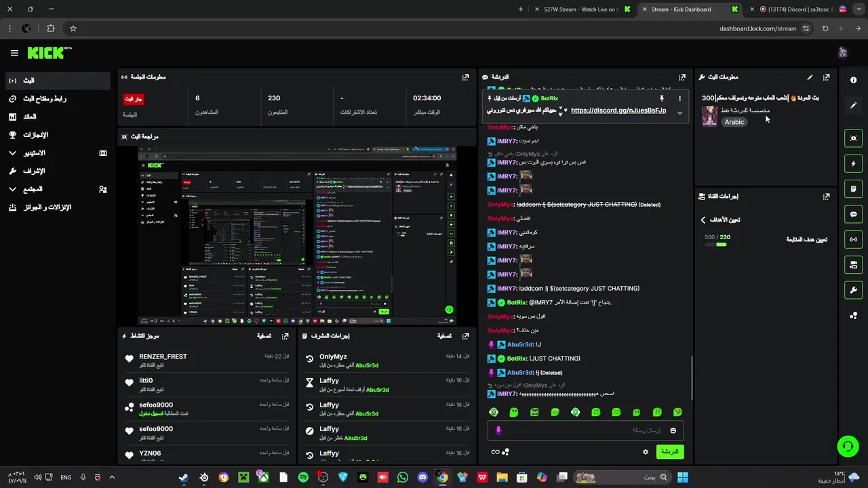Click the chat bubble icon in the right sidebar
Image resolution: width=868 pixels, height=488 pixels.
click(x=853, y=214)
